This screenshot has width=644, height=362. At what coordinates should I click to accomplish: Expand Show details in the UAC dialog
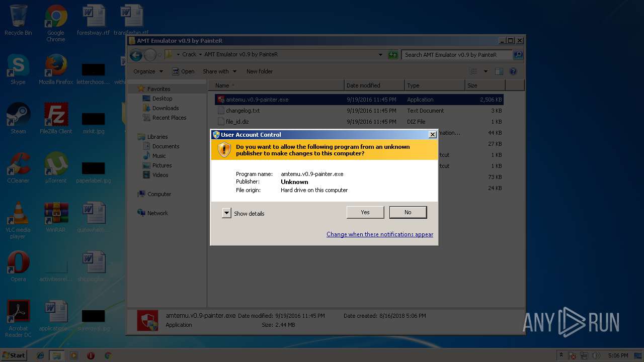click(244, 213)
